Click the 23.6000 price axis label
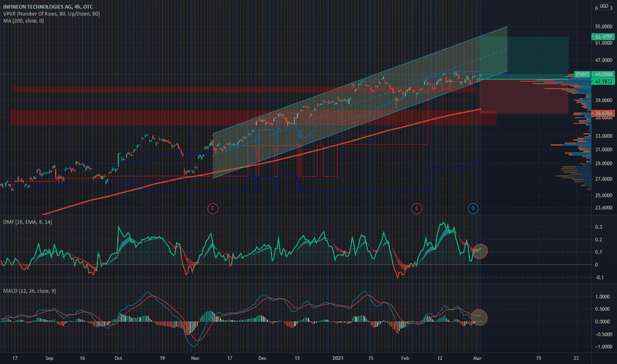 [604, 207]
